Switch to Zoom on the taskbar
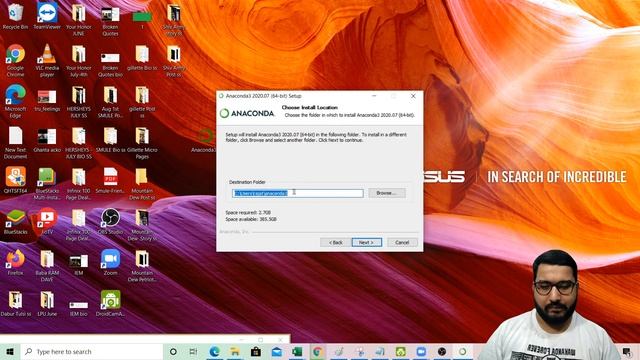 [x=421, y=351]
